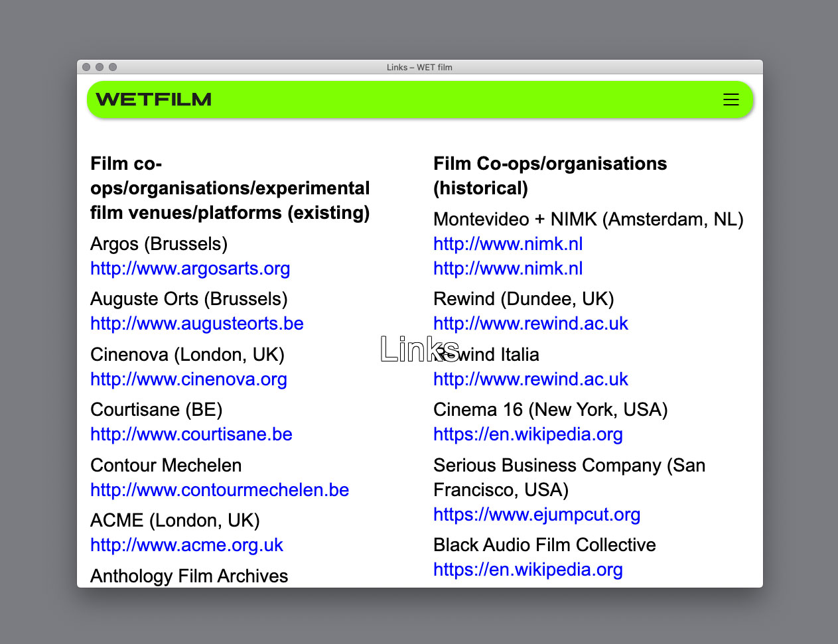Open the argosarts.org link

pos(190,269)
